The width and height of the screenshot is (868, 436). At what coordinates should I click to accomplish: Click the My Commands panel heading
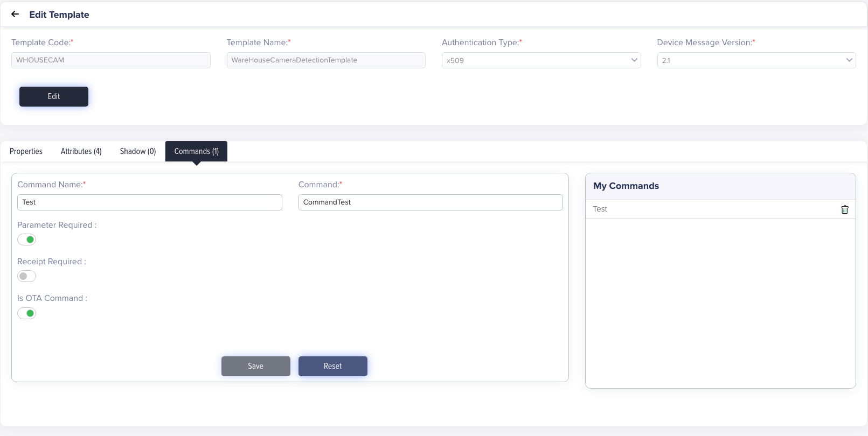tap(626, 186)
